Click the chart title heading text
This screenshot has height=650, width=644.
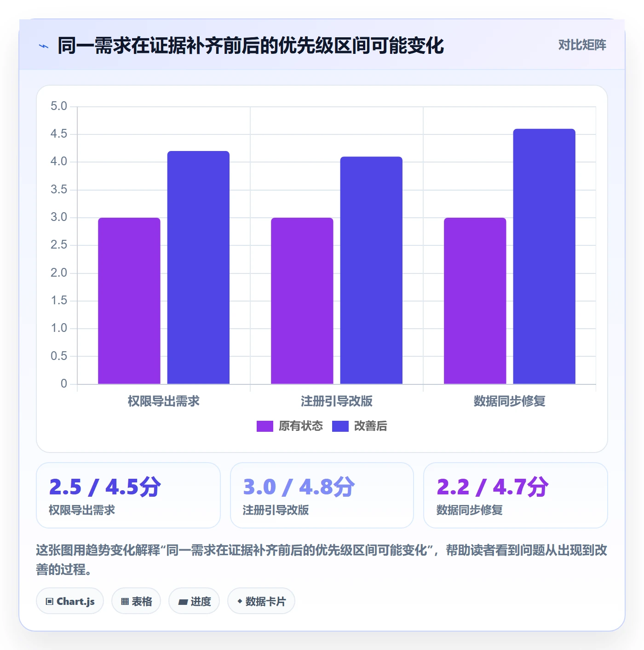click(251, 46)
